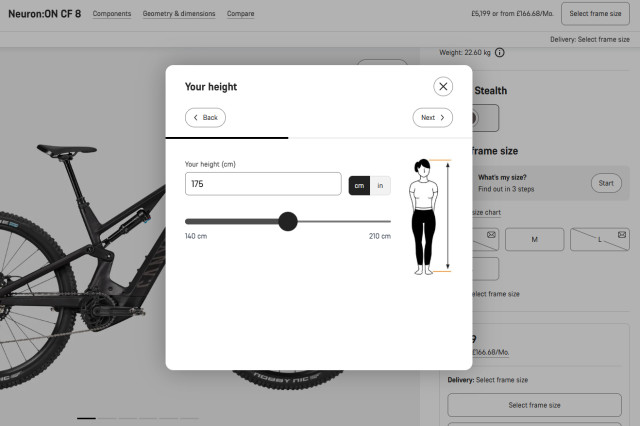The width and height of the screenshot is (640, 426).
Task: Select frame size M
Action: 534,240
